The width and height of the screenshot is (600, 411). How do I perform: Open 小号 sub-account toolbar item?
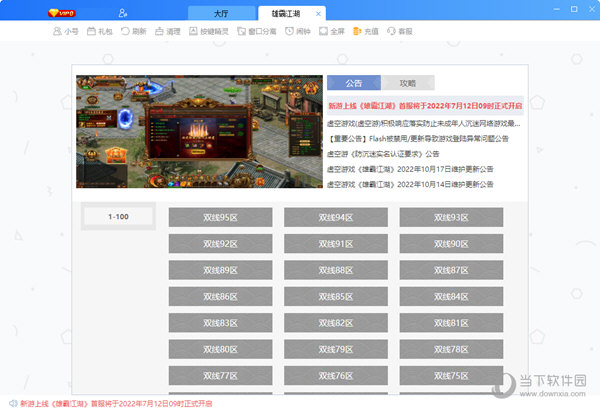[65, 31]
